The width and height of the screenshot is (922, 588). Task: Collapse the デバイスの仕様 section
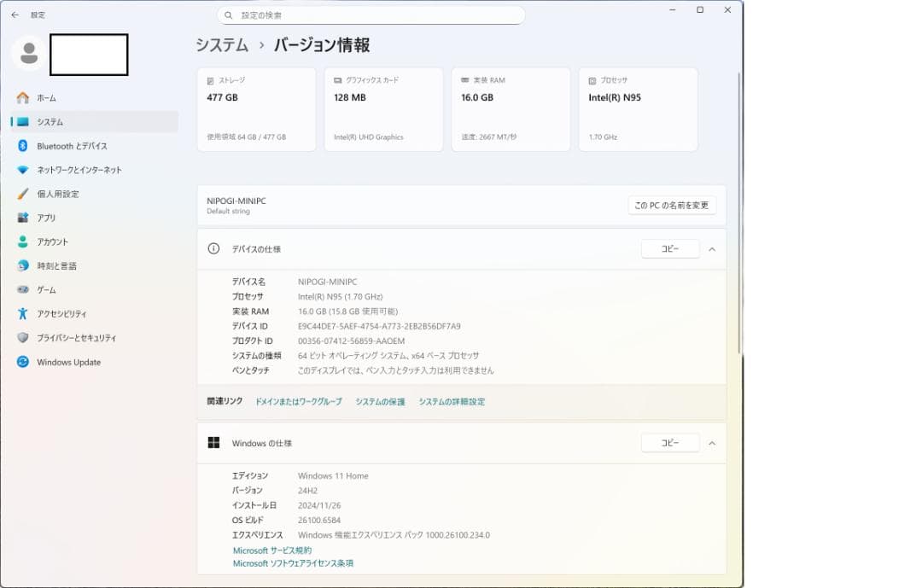[x=712, y=248]
